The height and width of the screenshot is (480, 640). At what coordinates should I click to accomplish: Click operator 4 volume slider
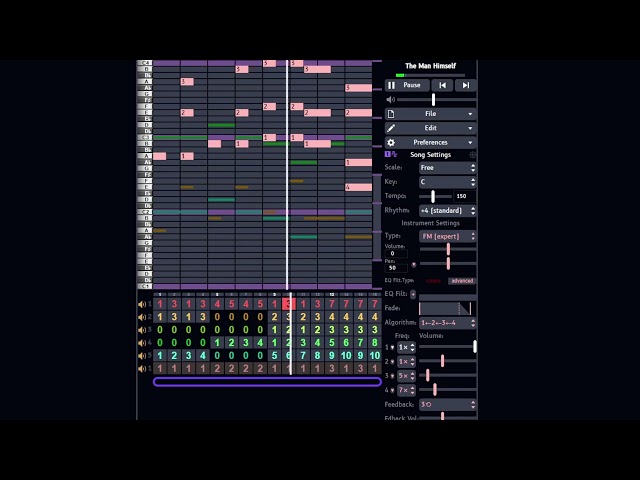coord(448,390)
